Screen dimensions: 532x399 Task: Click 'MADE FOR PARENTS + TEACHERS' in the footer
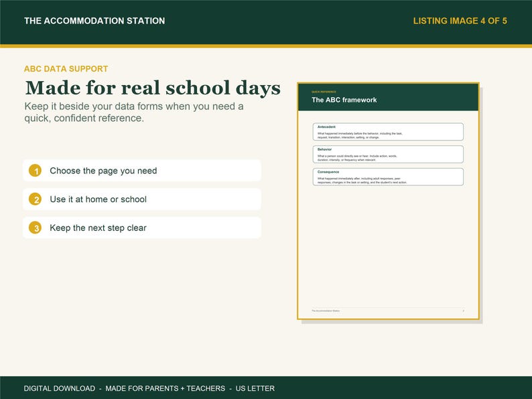(165, 388)
